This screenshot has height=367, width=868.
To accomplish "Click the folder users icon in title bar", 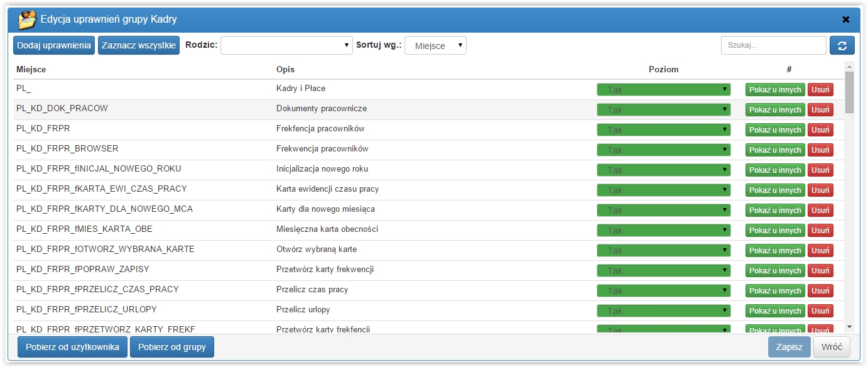I will click(27, 19).
